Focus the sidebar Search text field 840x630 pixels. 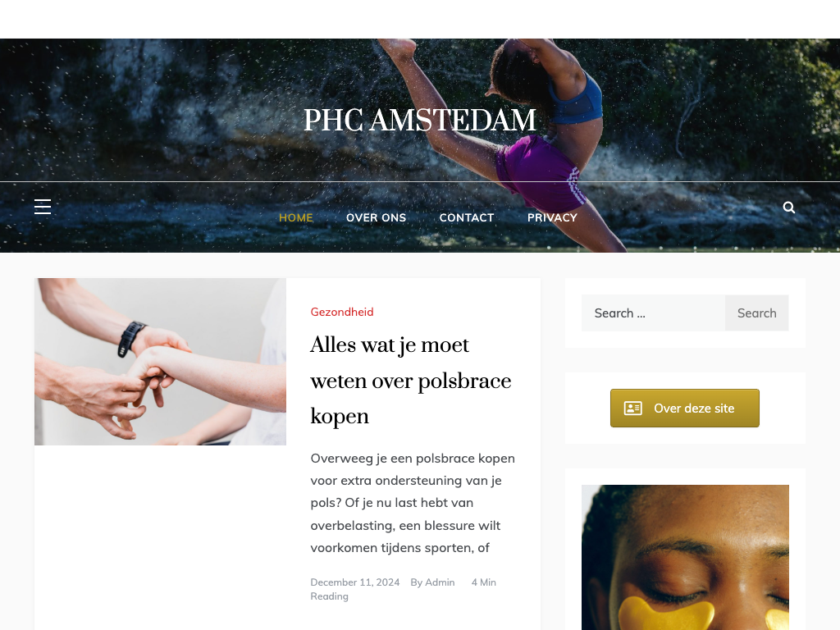[653, 313]
